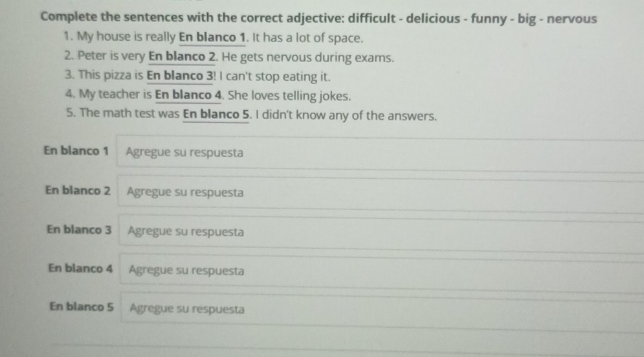The image size is (644, 357).
Task: Select underlined blank in 'The math test was' sentence
Action: click(x=217, y=115)
